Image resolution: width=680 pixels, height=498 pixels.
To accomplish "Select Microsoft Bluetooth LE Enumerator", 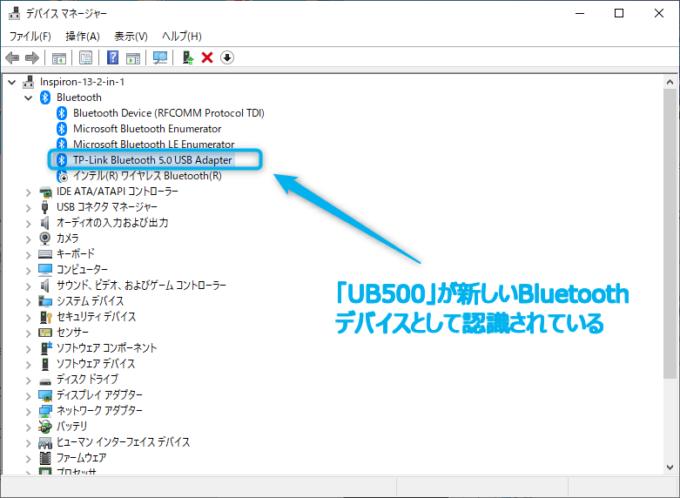I will (154, 144).
